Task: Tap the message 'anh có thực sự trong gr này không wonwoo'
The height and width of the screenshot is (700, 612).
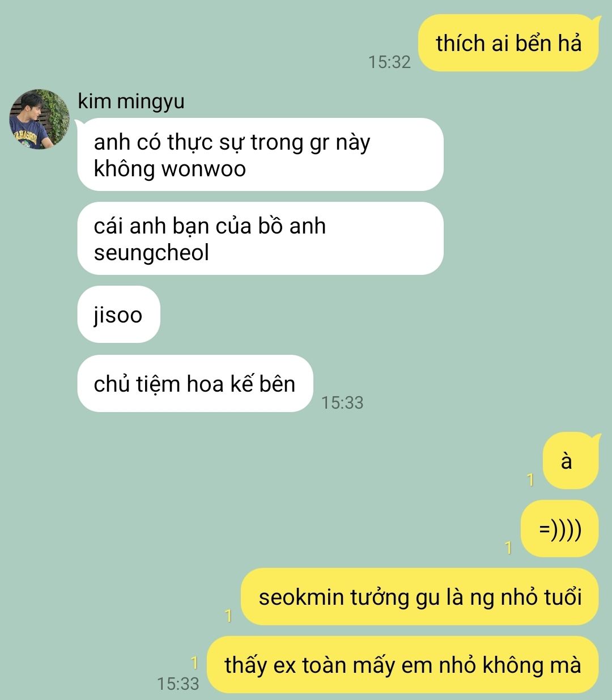Action: [260, 155]
